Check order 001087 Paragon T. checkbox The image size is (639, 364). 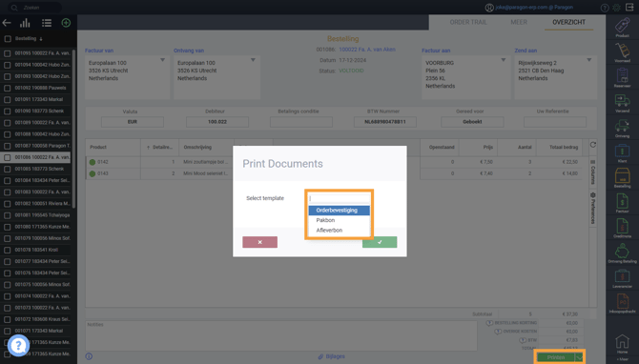point(8,146)
